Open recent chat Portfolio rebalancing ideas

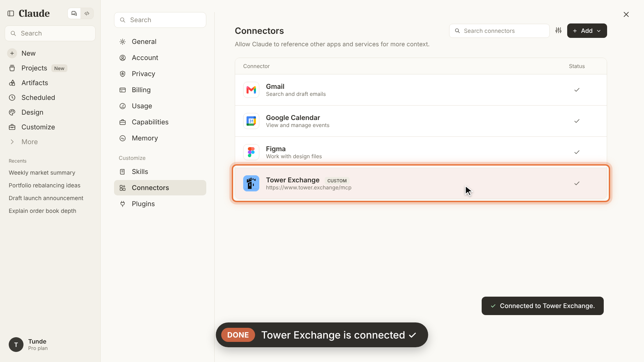(45, 185)
